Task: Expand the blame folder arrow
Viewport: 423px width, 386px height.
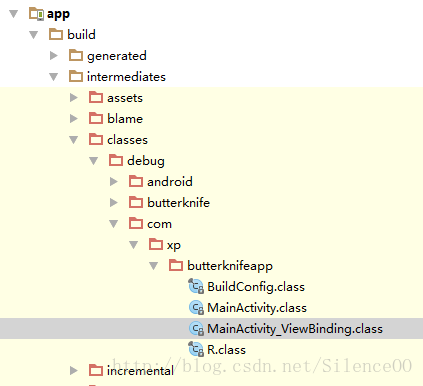Action: click(74, 118)
